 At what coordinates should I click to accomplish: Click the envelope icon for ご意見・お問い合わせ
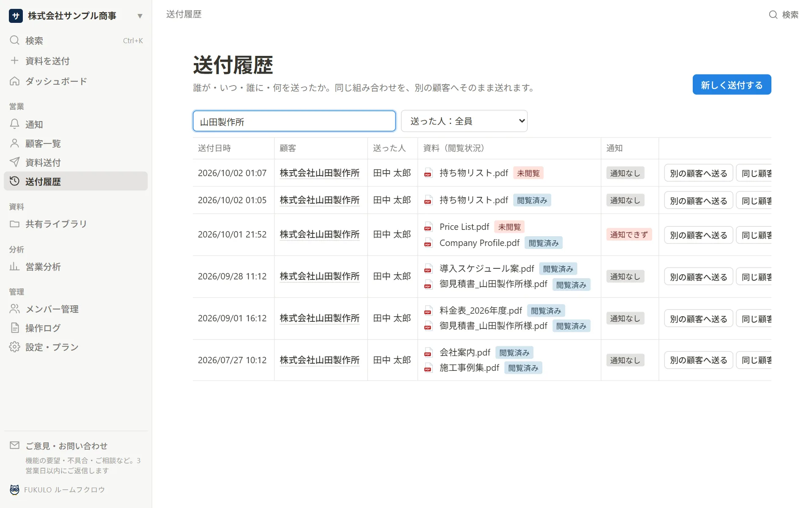[15, 445]
